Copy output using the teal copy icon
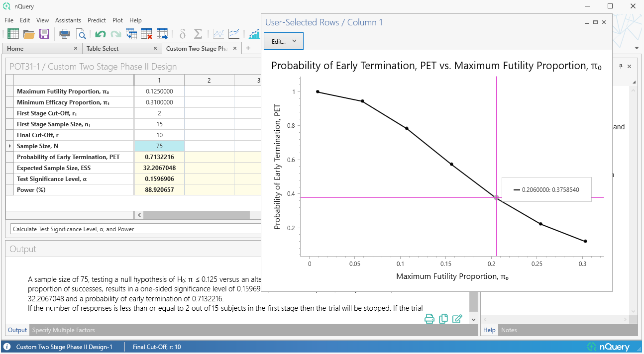 pos(443,319)
